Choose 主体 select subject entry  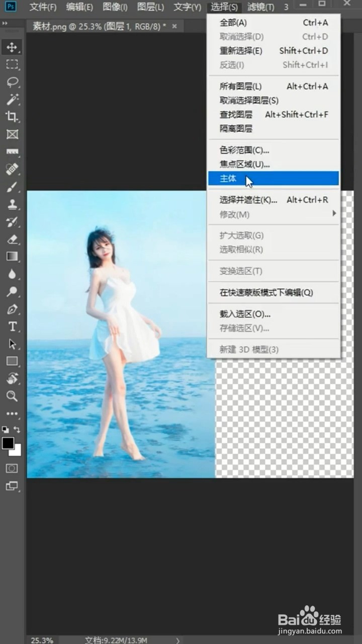pos(274,179)
